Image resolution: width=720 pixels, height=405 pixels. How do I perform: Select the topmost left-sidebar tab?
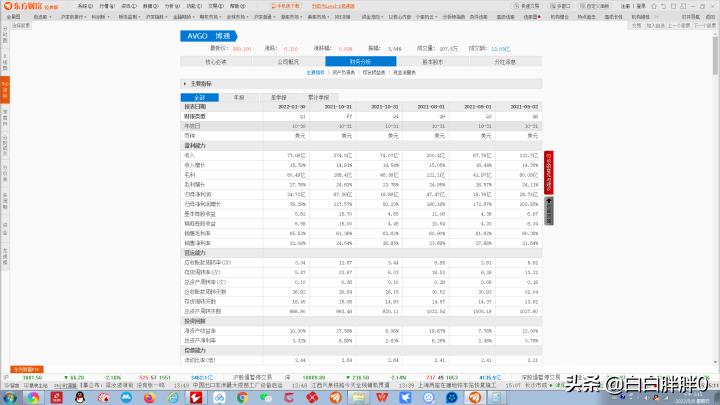[5, 35]
